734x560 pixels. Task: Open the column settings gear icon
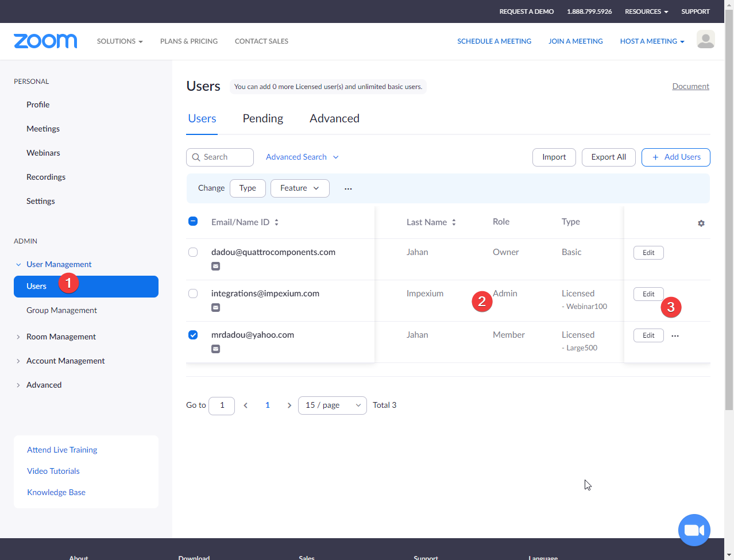(701, 223)
